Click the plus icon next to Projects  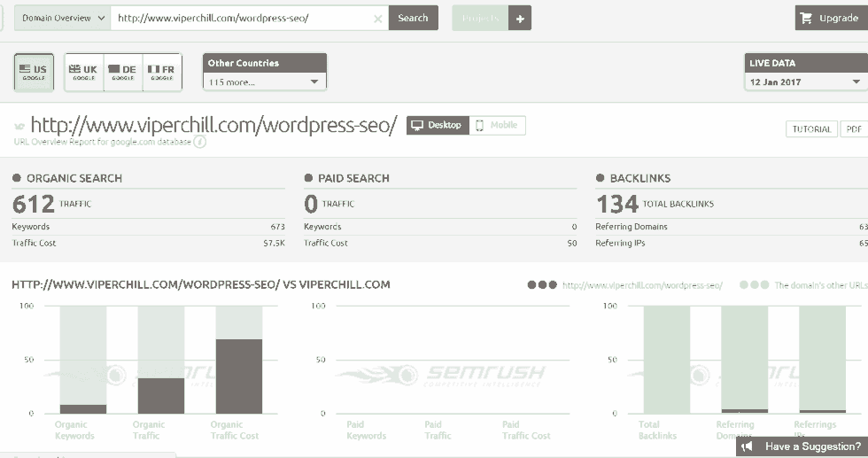click(x=520, y=19)
